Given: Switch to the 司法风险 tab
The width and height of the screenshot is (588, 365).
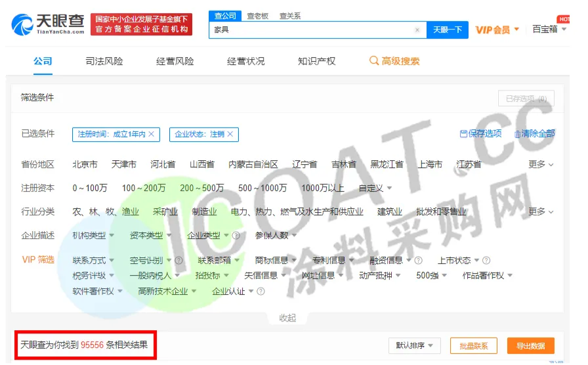Looking at the screenshot, I should (104, 61).
